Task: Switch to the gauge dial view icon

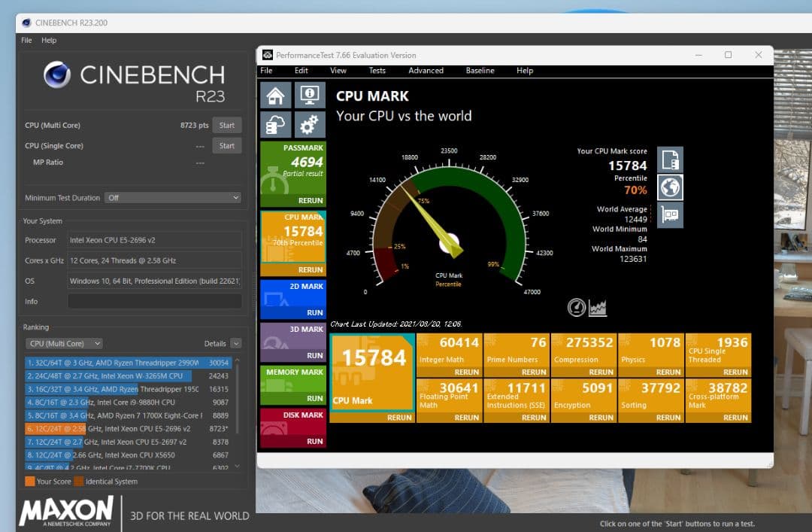Action: (x=577, y=307)
